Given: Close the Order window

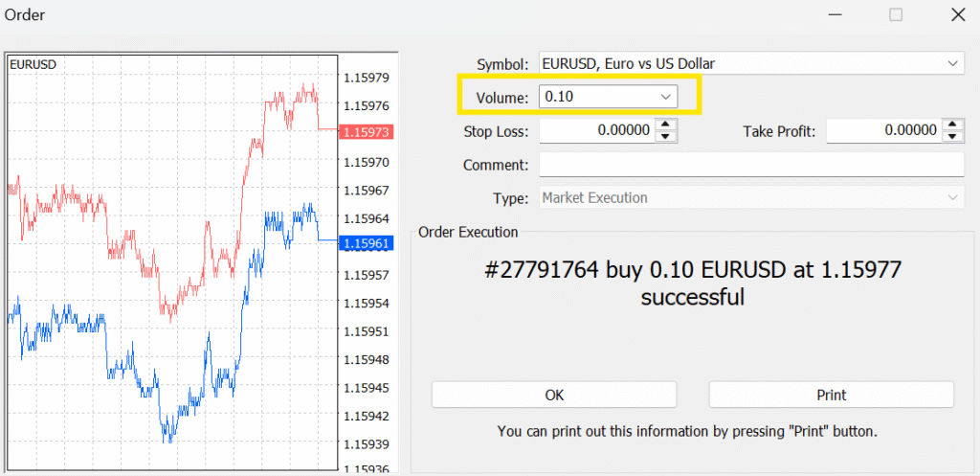Looking at the screenshot, I should (957, 14).
